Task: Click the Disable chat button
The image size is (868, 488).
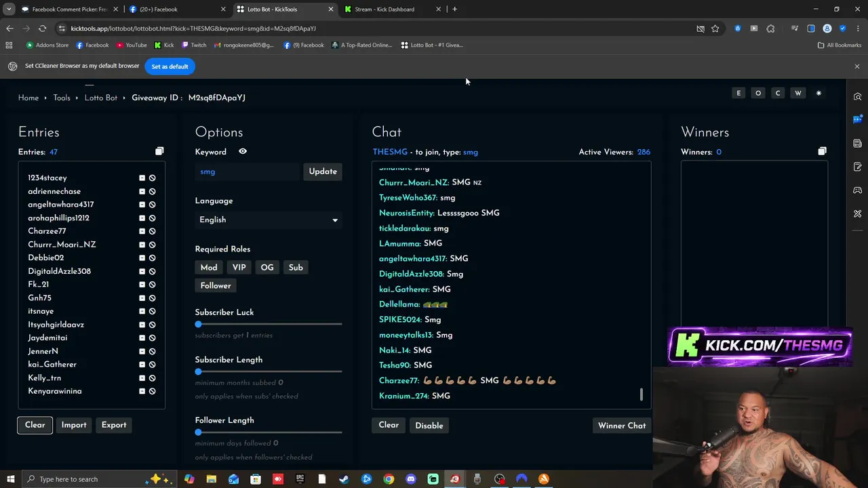Action: 429,426
